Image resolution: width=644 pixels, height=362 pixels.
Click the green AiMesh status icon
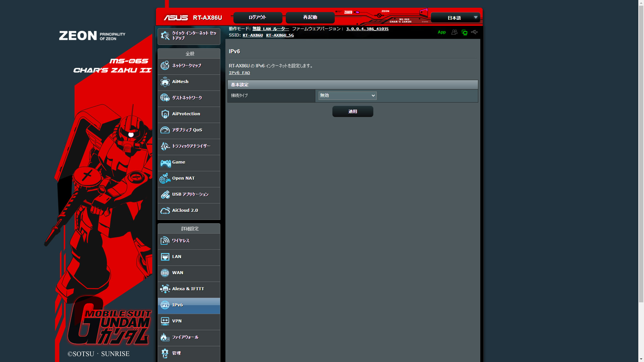pyautogui.click(x=465, y=33)
